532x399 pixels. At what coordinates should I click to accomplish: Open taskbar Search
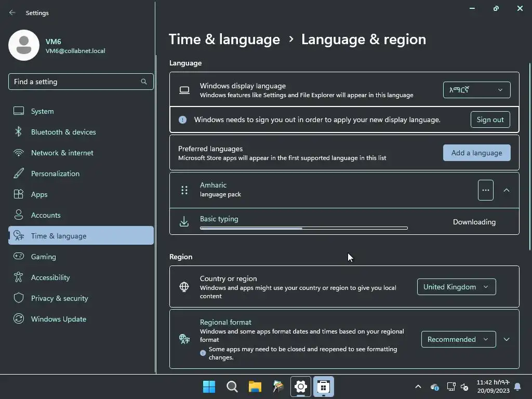point(232,387)
